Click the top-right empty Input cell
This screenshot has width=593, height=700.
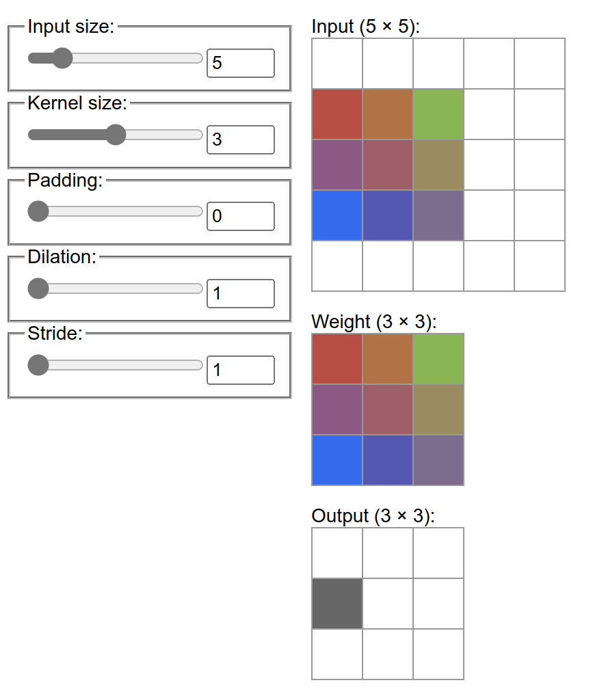[x=540, y=64]
